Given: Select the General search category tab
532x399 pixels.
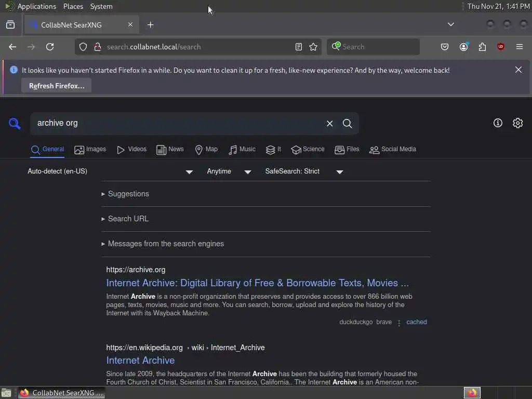Looking at the screenshot, I should pyautogui.click(x=47, y=149).
